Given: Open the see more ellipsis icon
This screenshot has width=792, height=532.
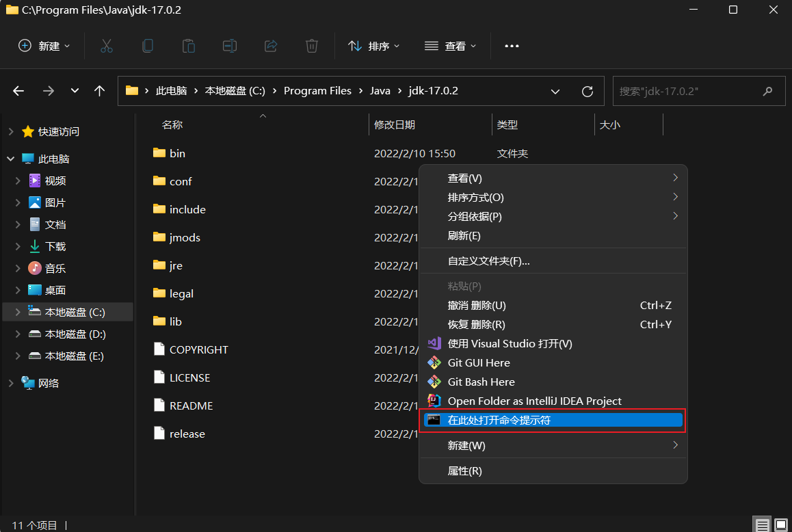Looking at the screenshot, I should point(512,46).
